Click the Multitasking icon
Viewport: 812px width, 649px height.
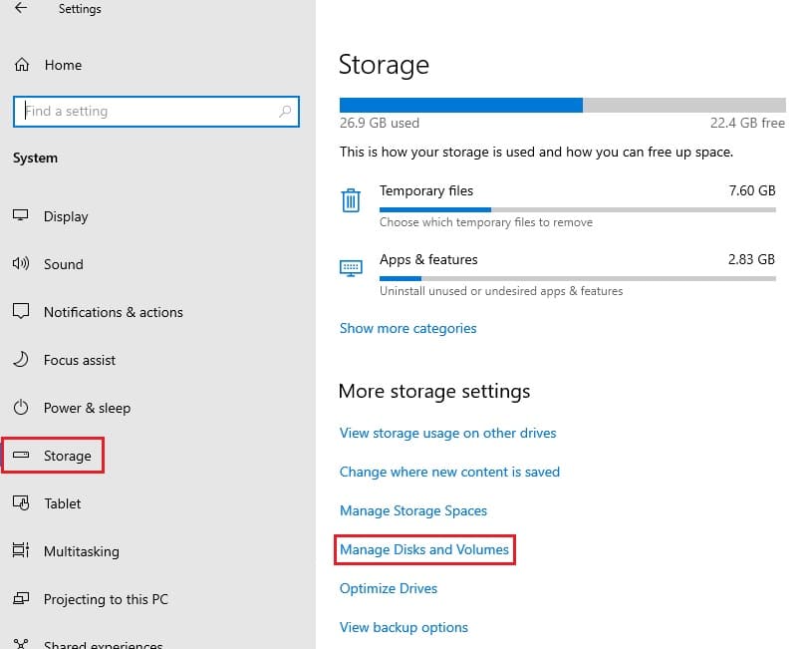[21, 550]
